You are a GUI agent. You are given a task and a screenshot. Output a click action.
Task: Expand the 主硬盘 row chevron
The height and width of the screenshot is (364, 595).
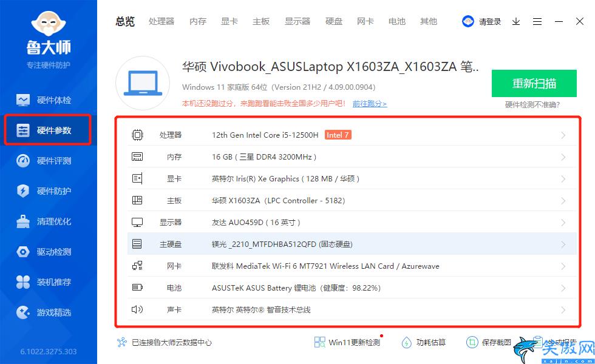tap(563, 244)
